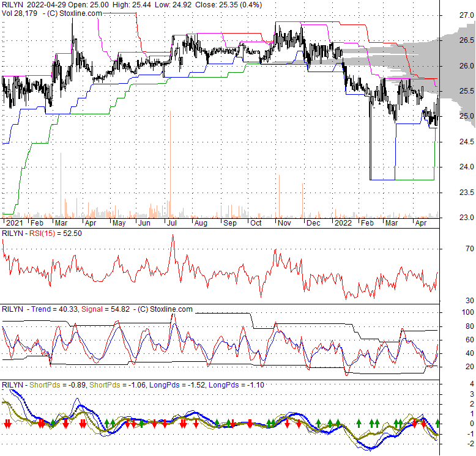Click the RILYN 2022-04-29 header ticker text
476x456 pixels.
[x=34, y=5]
